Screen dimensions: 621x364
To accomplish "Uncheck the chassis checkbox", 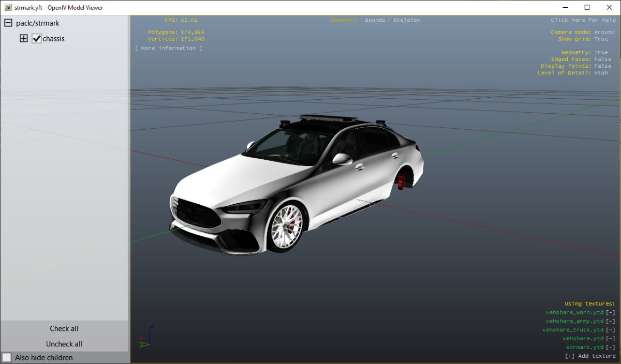I will tap(37, 39).
